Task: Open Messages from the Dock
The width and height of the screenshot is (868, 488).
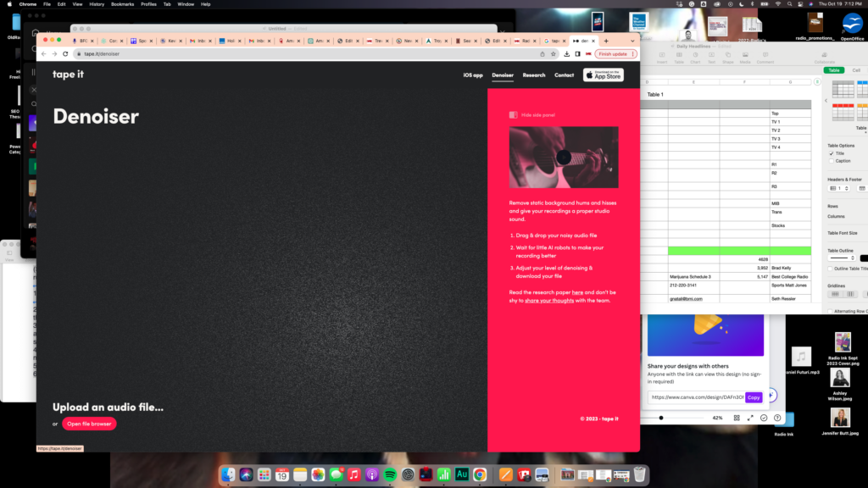Action: pyautogui.click(x=336, y=474)
